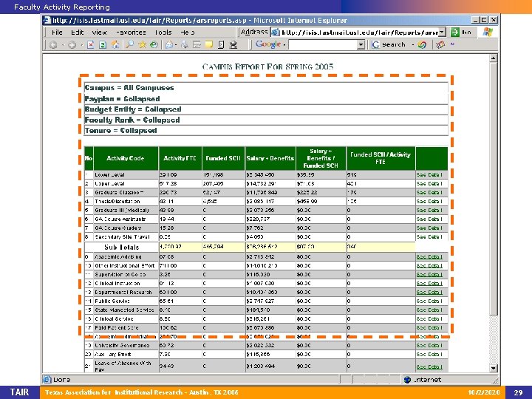The height and width of the screenshot is (399, 532).
Task: Open the Tools menu
Action: tap(163, 33)
